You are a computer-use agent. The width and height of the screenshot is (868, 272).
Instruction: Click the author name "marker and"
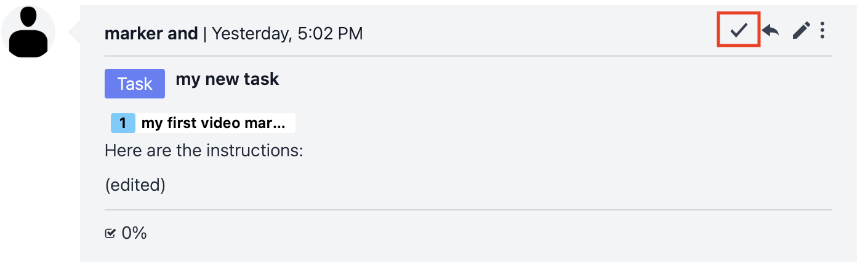click(x=151, y=33)
